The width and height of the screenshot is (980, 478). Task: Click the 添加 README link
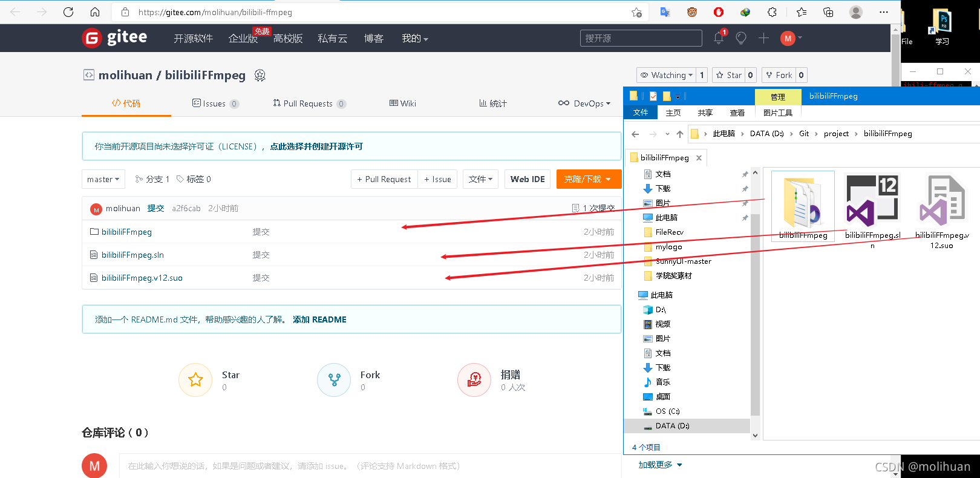tap(319, 319)
